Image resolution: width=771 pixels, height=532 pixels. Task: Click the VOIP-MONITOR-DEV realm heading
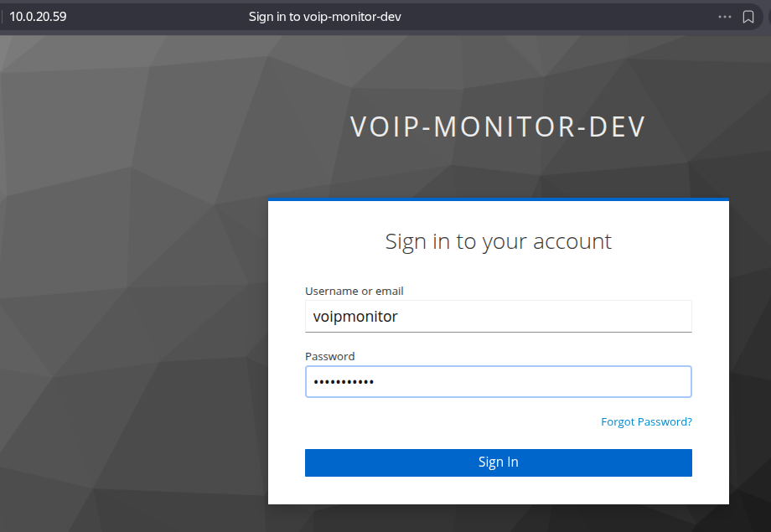click(x=498, y=127)
